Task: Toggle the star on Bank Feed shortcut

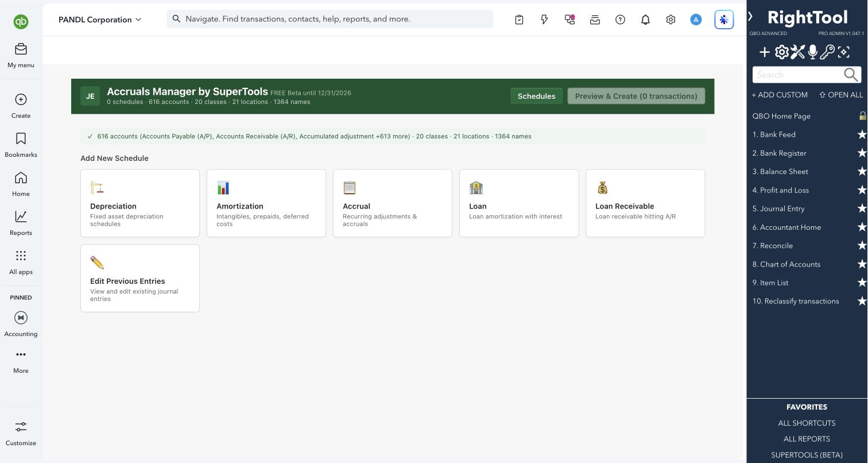Action: click(x=862, y=134)
